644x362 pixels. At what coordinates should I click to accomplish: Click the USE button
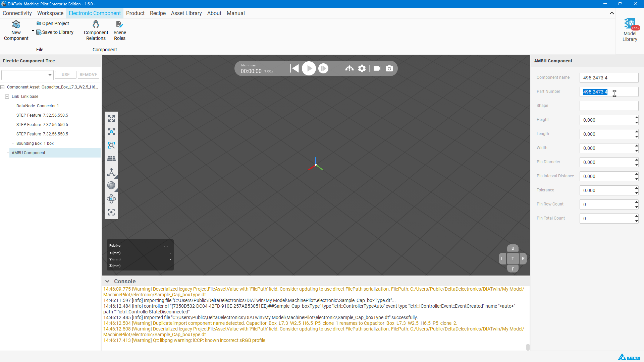tap(66, 75)
